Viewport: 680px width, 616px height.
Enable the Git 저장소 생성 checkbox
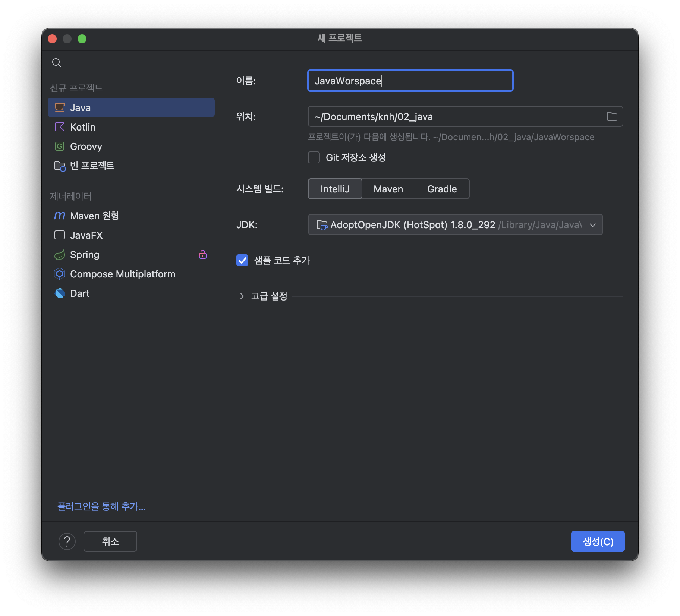(x=314, y=157)
